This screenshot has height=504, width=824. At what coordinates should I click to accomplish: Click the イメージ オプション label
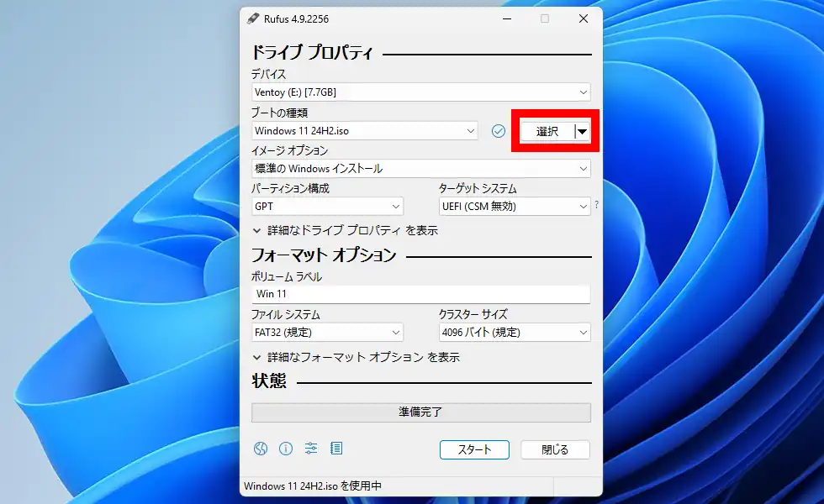[x=289, y=150]
